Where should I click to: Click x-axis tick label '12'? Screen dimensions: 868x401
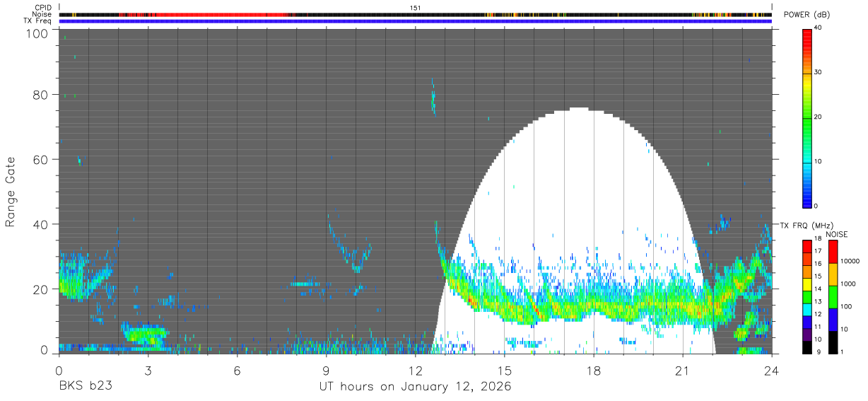tap(416, 371)
